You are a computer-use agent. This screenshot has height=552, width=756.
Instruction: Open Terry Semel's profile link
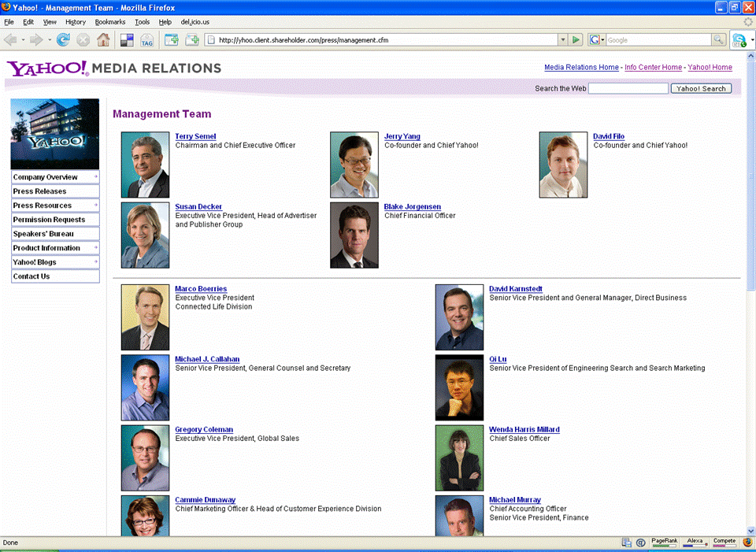coord(195,137)
